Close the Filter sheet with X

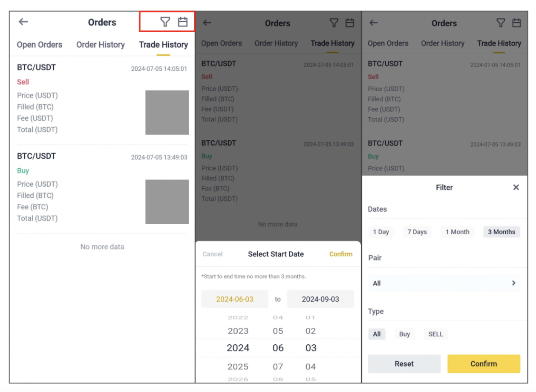tap(516, 187)
